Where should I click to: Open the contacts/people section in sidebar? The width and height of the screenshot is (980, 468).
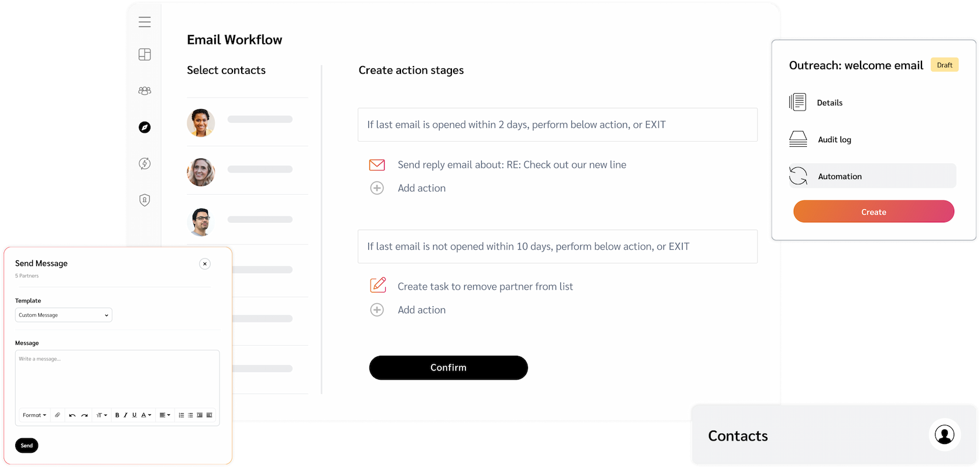click(x=145, y=91)
